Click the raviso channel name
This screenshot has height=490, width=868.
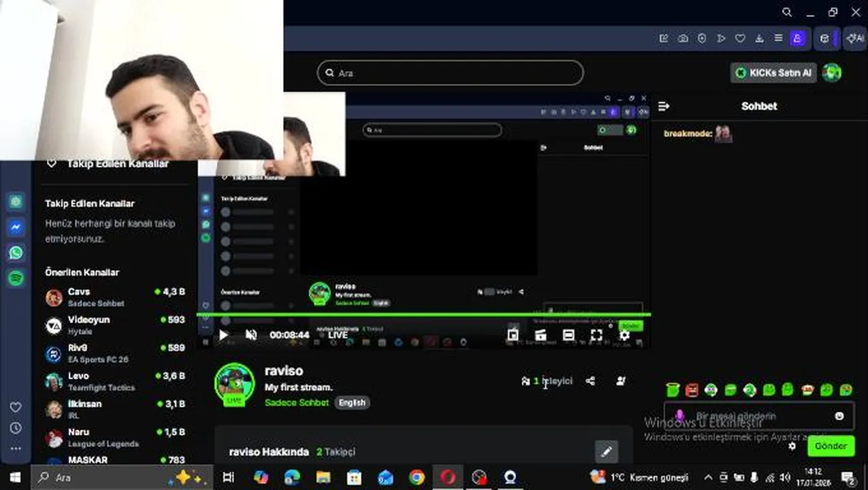tap(284, 371)
